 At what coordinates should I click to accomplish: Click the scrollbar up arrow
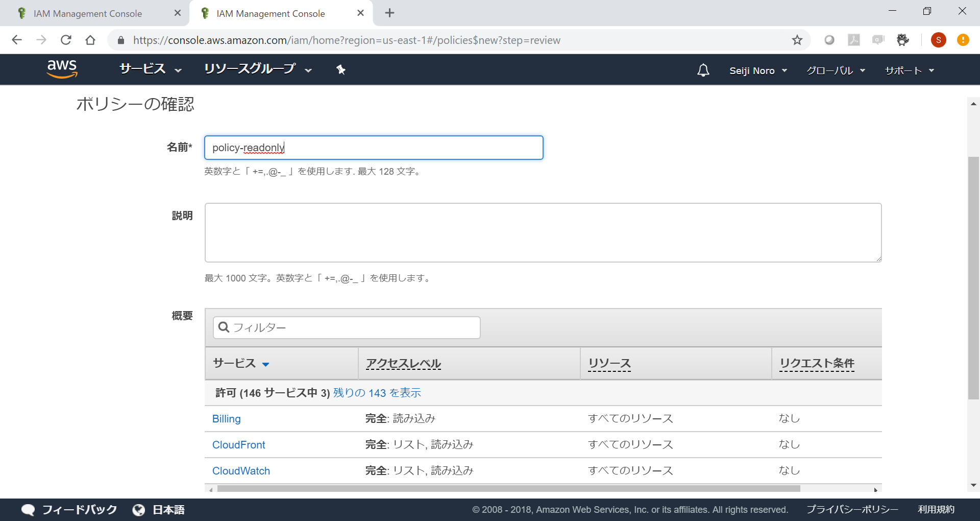(x=973, y=104)
